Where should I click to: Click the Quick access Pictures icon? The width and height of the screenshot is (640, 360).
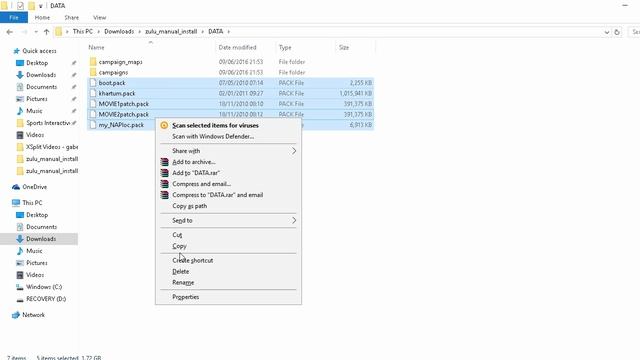(20, 99)
